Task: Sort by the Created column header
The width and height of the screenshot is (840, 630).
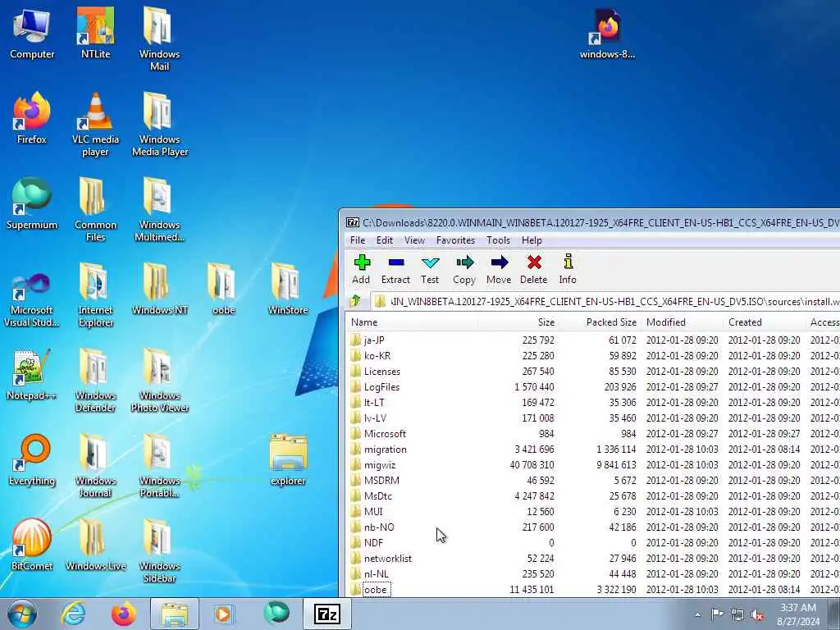Action: (764, 322)
